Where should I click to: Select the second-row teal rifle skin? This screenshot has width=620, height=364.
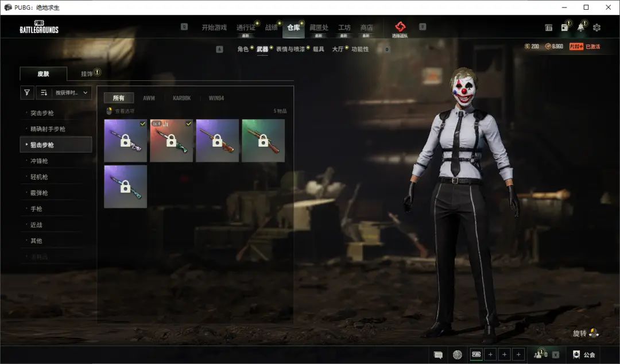coord(125,187)
